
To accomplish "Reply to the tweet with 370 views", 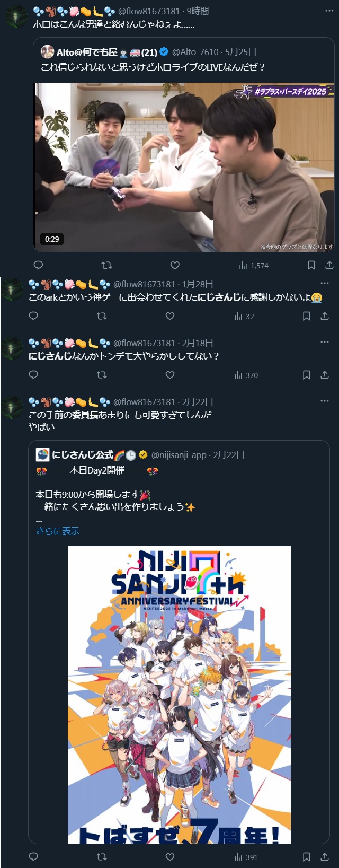I will (33, 375).
